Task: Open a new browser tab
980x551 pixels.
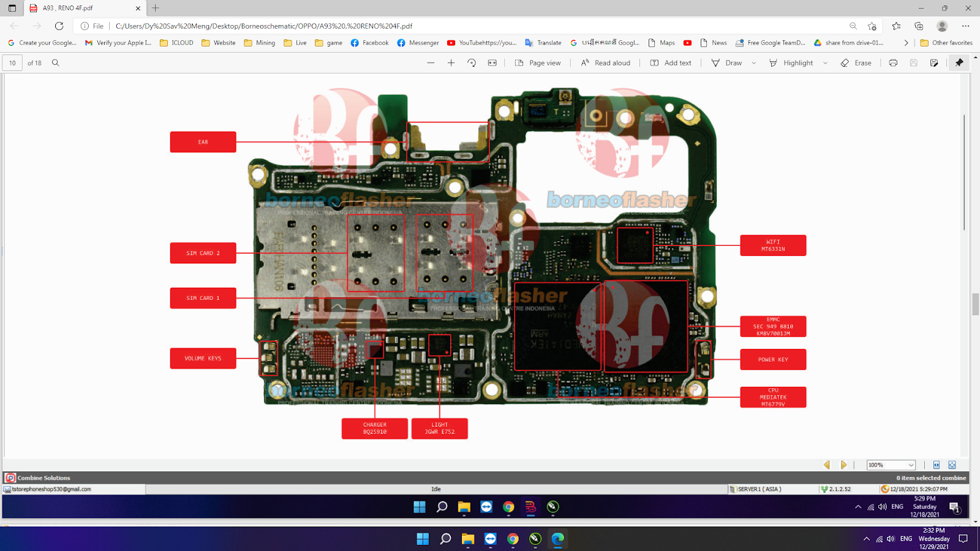Action: click(x=156, y=8)
